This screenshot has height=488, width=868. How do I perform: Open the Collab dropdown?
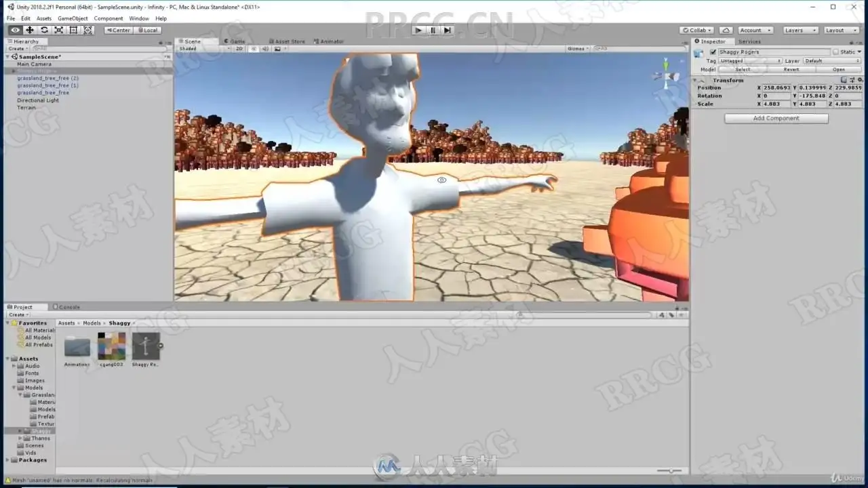coord(698,30)
